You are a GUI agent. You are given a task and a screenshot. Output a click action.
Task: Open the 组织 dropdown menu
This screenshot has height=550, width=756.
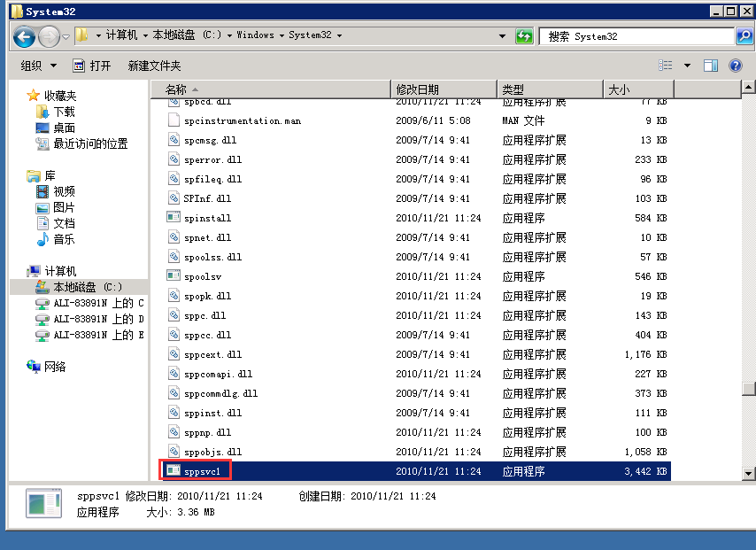38,66
